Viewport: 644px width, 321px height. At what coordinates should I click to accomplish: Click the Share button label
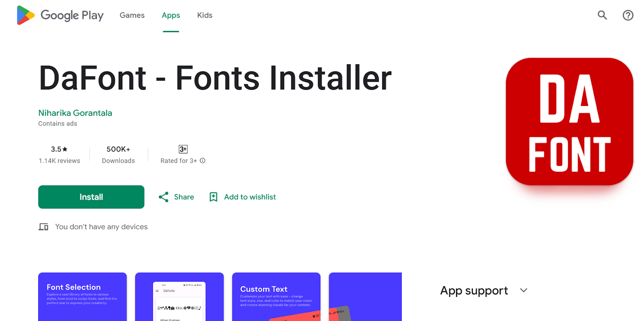point(184,197)
